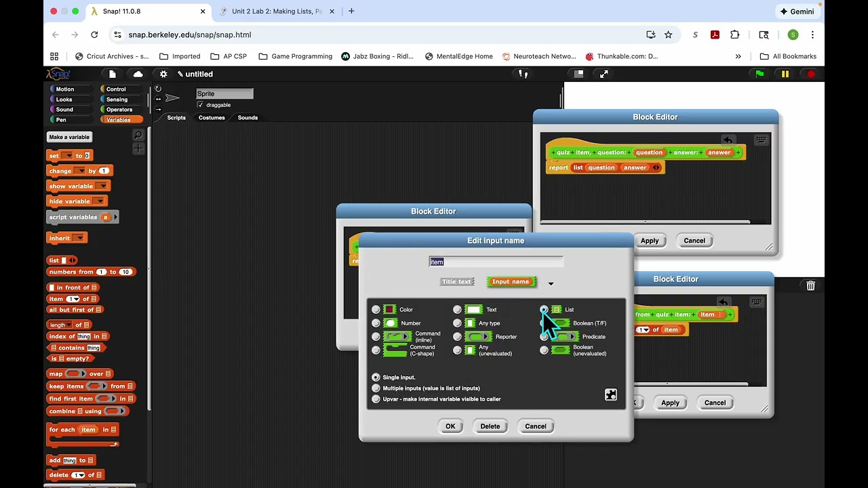Open variable dropdown in hide variable block
This screenshot has width=868, height=488.
[x=99, y=201]
